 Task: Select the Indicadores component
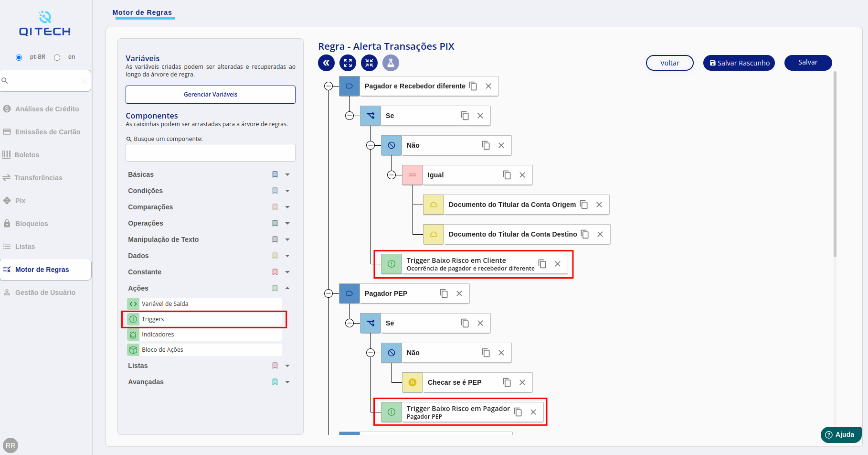(x=204, y=335)
